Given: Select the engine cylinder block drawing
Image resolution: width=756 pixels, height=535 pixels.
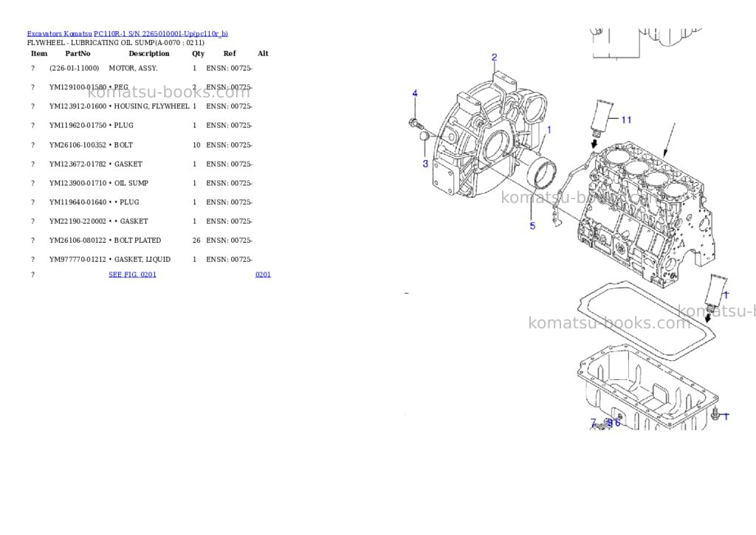Looking at the screenshot, I should click(x=646, y=215).
